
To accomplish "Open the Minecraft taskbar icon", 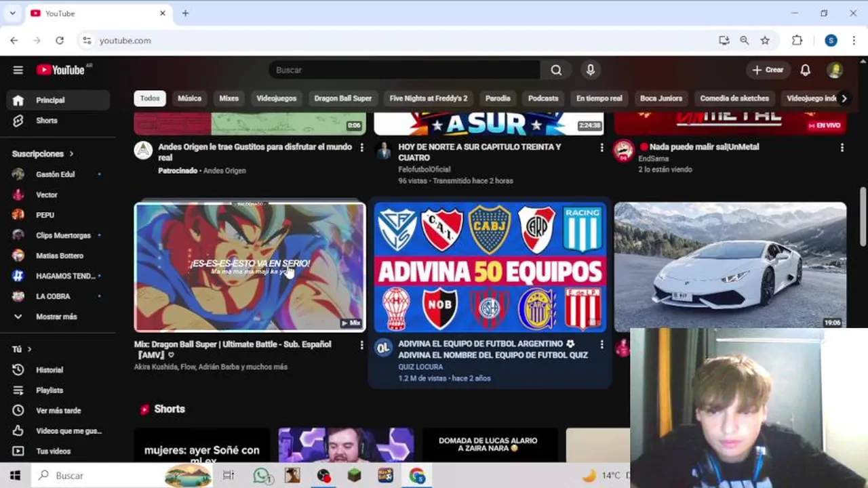I will pyautogui.click(x=355, y=475).
